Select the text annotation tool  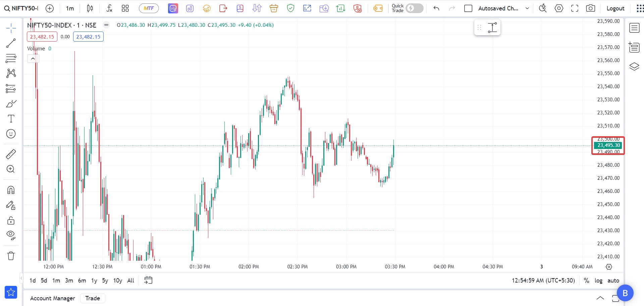(11, 119)
